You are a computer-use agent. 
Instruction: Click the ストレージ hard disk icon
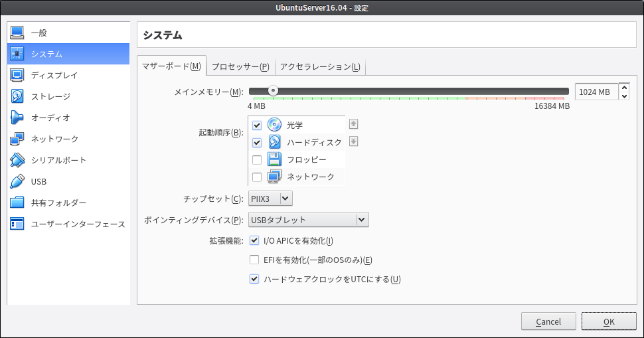pos(17,96)
